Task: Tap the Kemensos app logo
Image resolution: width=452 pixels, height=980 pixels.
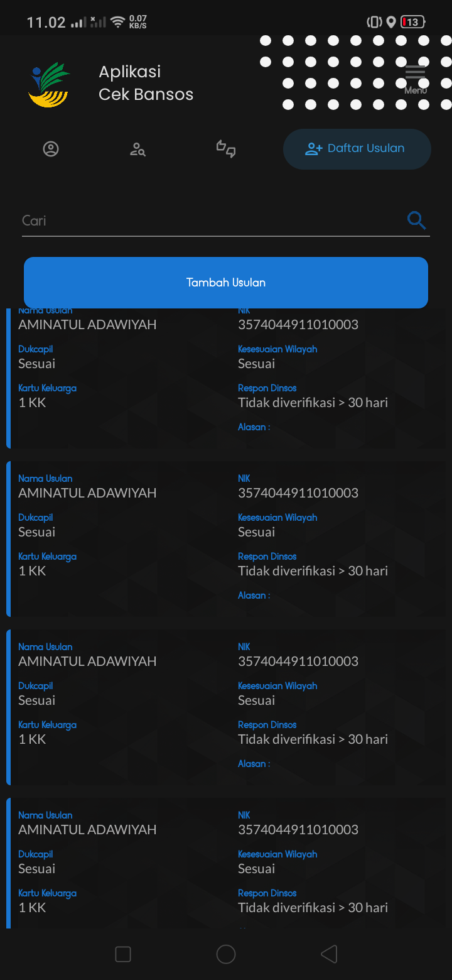Action: click(x=49, y=84)
